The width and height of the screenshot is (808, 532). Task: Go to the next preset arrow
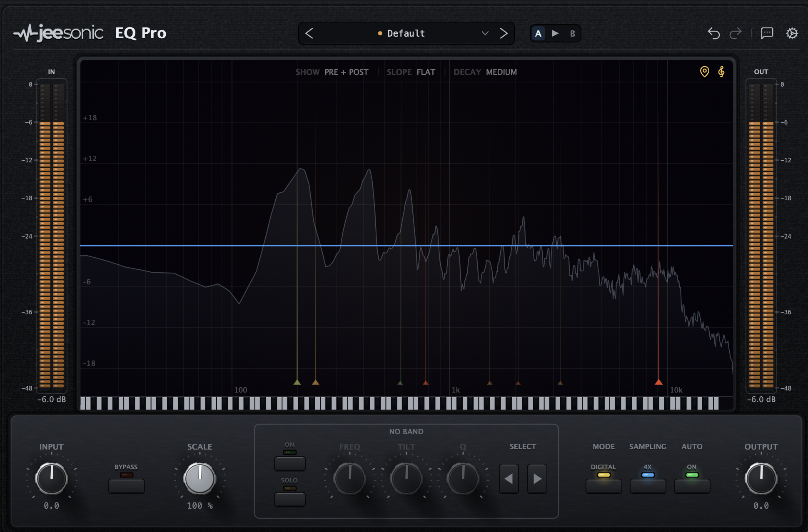[x=504, y=33]
